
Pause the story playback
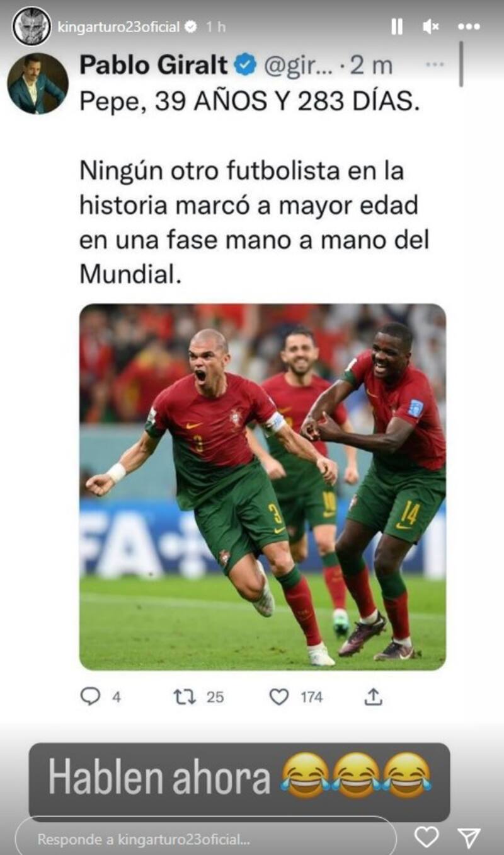397,26
